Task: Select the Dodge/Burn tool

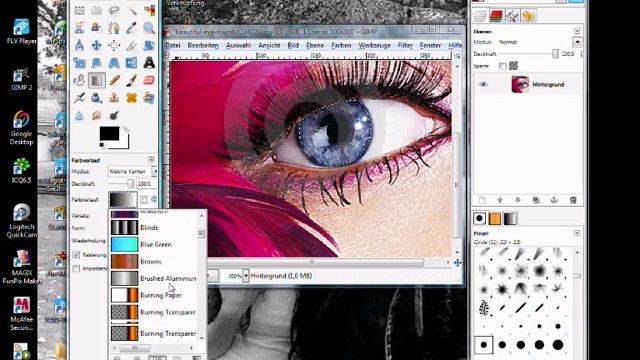Action: 114,115
